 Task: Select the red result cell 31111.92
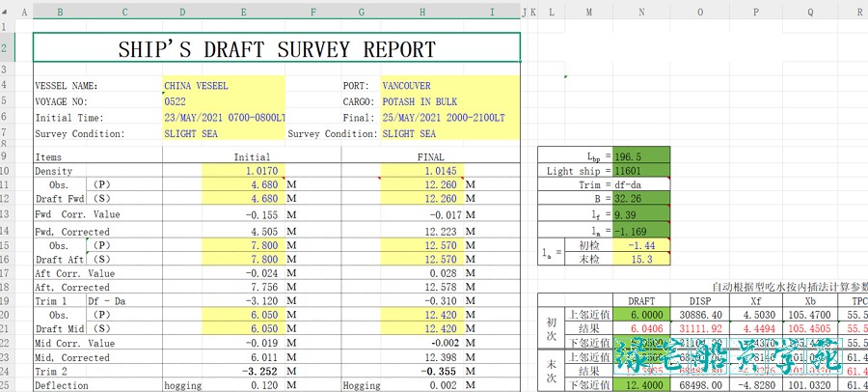click(700, 329)
